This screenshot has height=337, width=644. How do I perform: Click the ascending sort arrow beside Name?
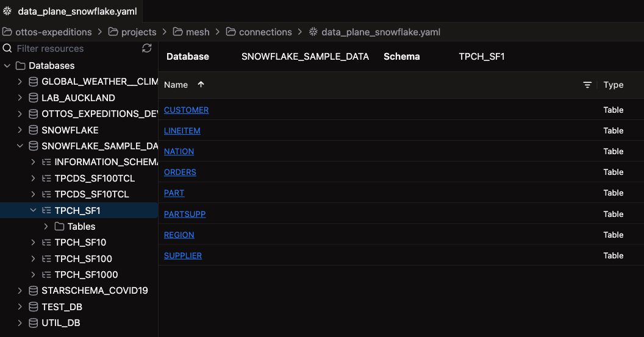[x=201, y=85]
